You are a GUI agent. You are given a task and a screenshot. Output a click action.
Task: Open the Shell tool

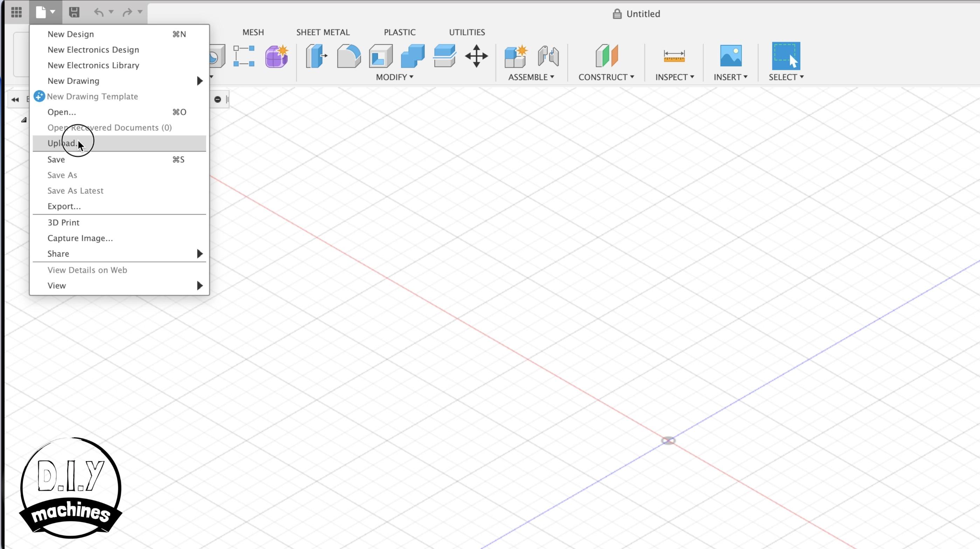[380, 56]
